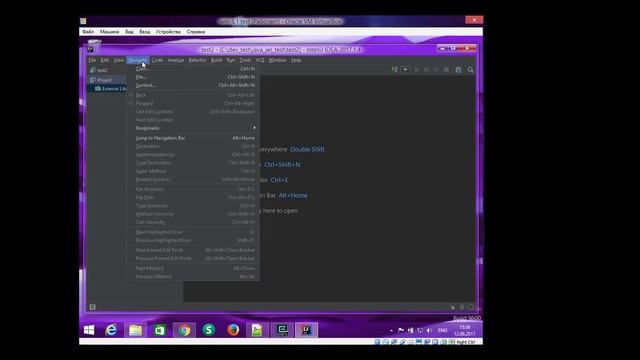Screen dimensions: 640x360
Task: Open the VirtualBox Устройства menu
Action: (168, 32)
